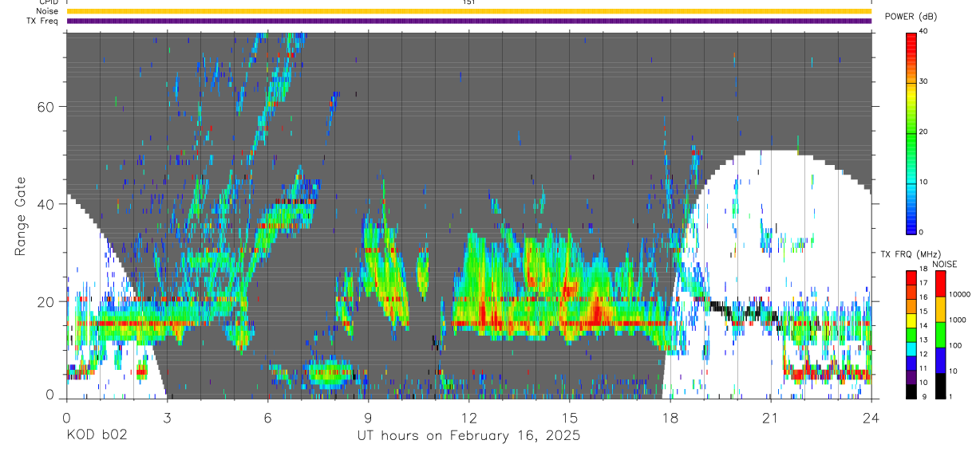
Task: Click the CPID value 151 at top
Action: [469, 2]
